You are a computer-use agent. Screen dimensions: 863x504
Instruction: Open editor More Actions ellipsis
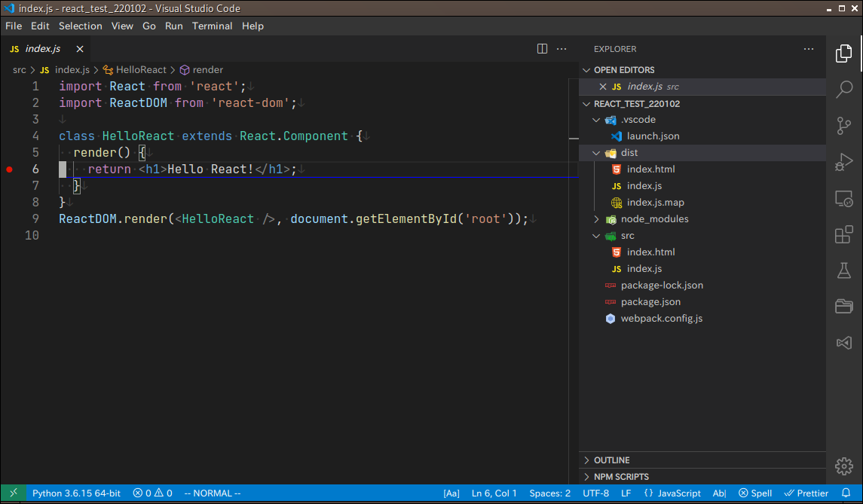pyautogui.click(x=562, y=49)
